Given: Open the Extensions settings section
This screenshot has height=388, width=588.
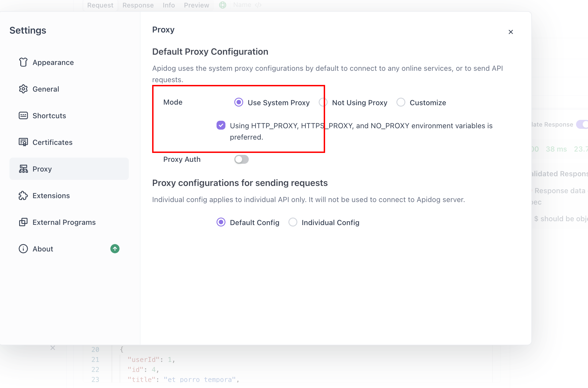Looking at the screenshot, I should (51, 195).
